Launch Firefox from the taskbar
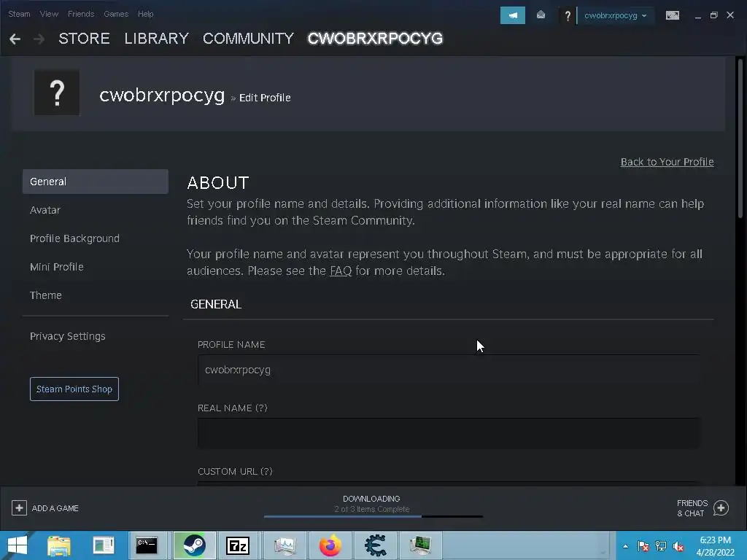The width and height of the screenshot is (747, 560). [330, 545]
